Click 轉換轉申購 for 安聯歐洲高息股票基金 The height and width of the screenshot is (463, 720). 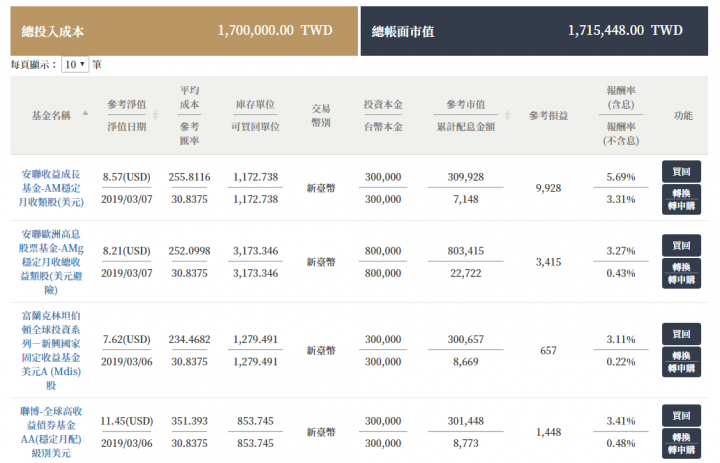(x=681, y=273)
